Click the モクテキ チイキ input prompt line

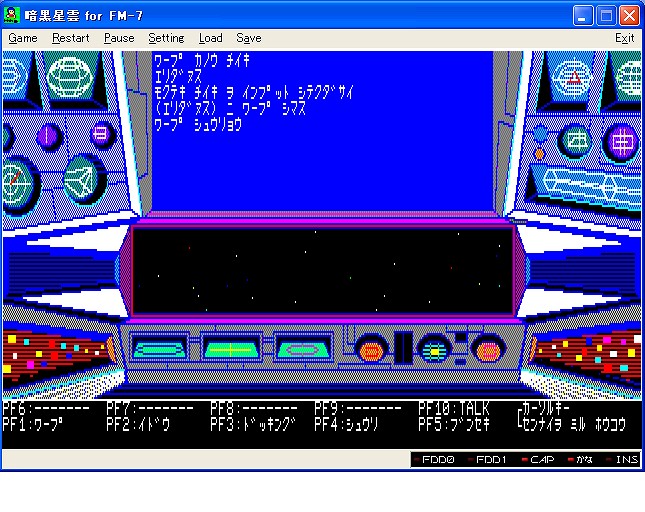(253, 93)
